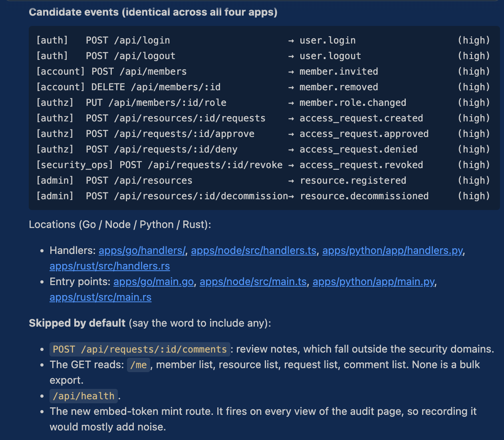This screenshot has height=440, width=504.
Task: Click 'DELETE /api/members/:id' route text
Action: 156,87
